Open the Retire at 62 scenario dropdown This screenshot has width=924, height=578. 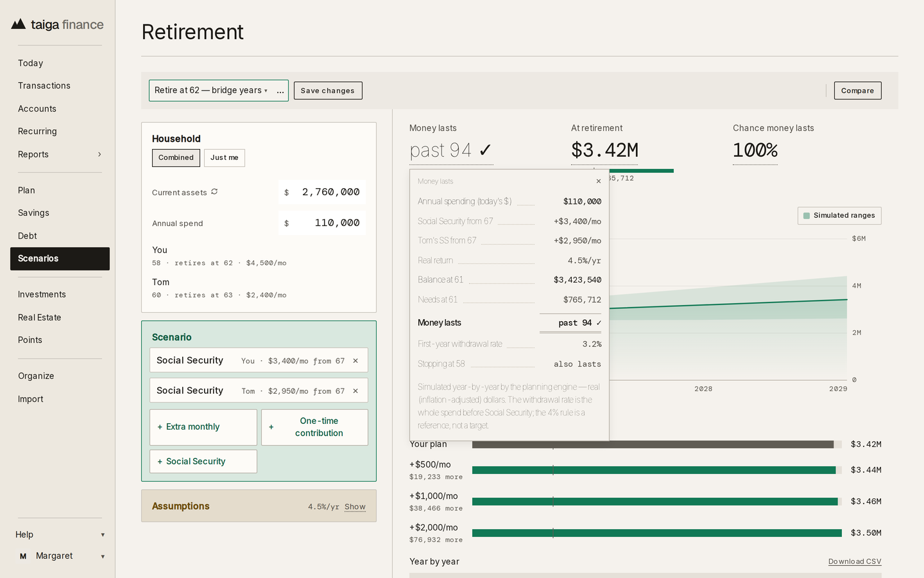211,91
